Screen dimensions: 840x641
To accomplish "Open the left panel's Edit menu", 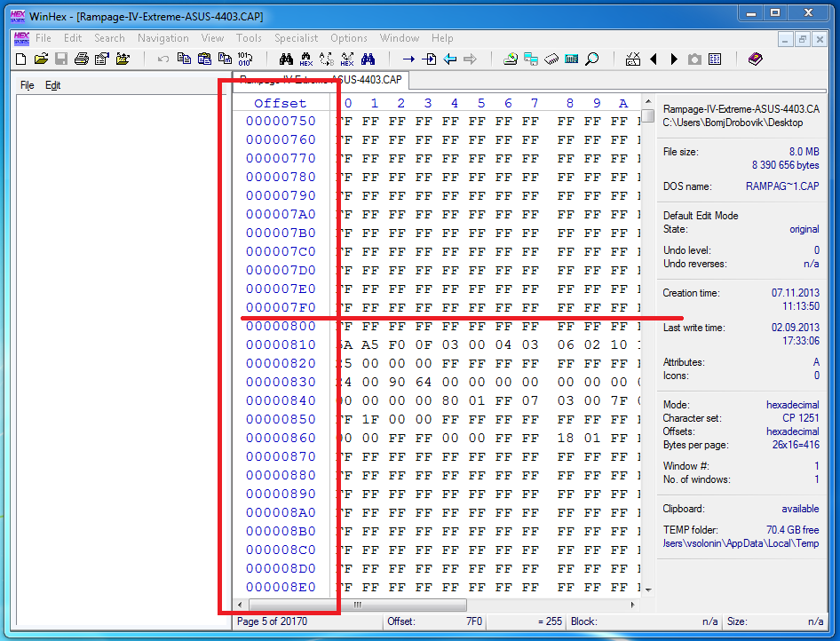I will coord(52,85).
